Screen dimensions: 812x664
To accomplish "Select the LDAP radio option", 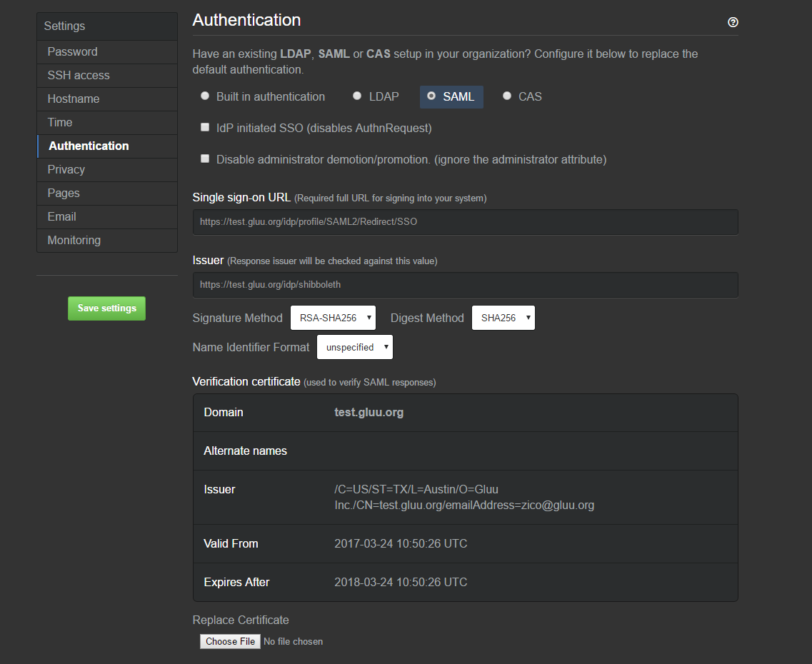I will pyautogui.click(x=357, y=96).
